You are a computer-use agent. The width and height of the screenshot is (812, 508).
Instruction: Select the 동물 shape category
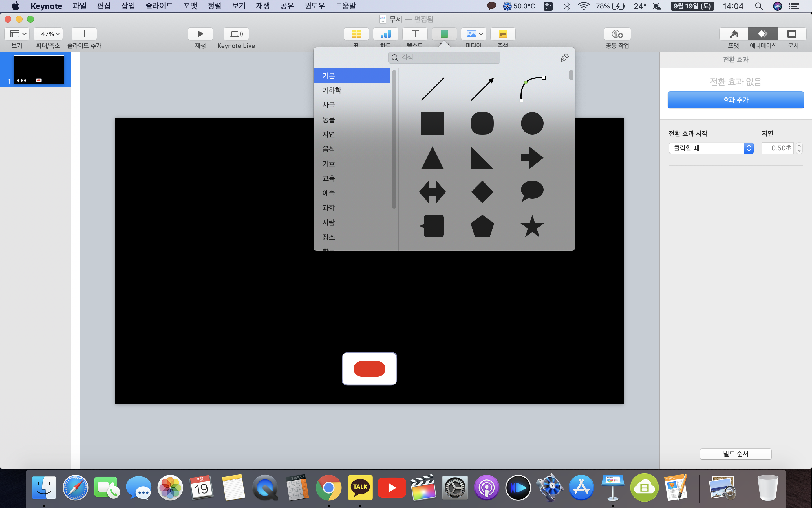point(351,120)
